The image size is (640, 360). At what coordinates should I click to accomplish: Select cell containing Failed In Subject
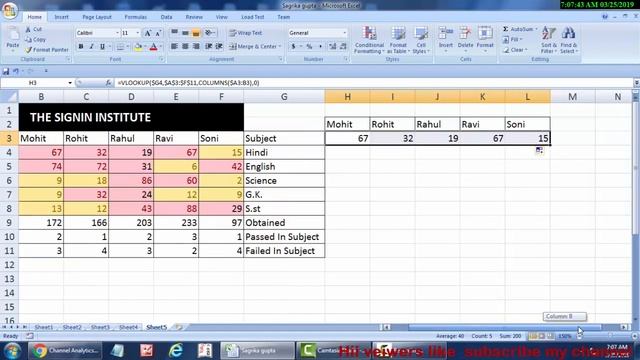tap(284, 251)
